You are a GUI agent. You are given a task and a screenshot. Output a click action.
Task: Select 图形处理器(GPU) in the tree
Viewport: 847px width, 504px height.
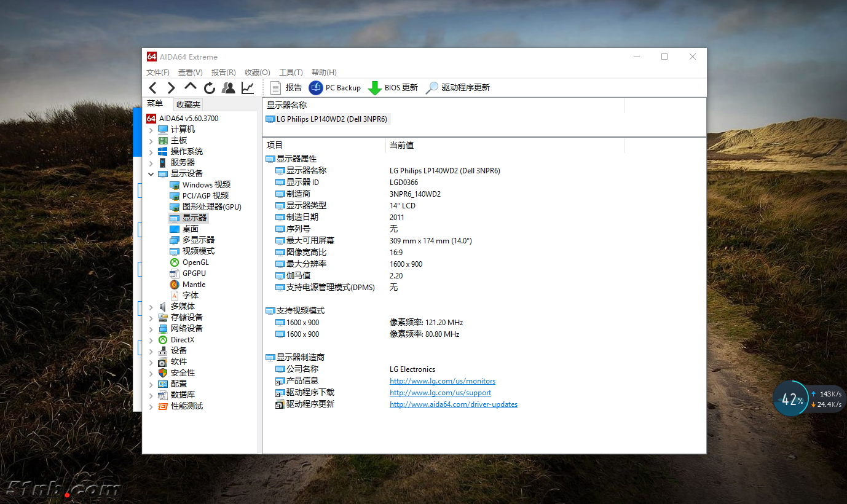tap(211, 207)
